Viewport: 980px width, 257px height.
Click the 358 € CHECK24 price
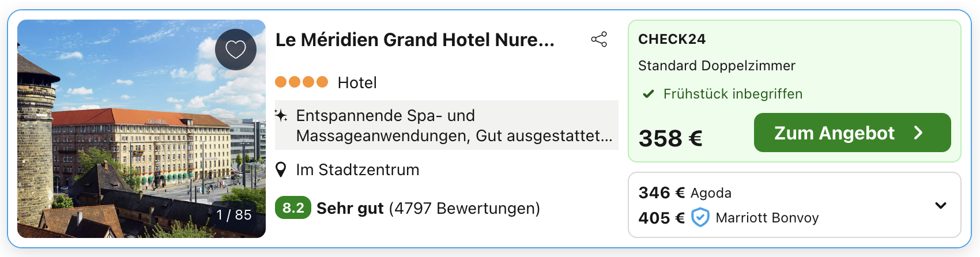(670, 138)
